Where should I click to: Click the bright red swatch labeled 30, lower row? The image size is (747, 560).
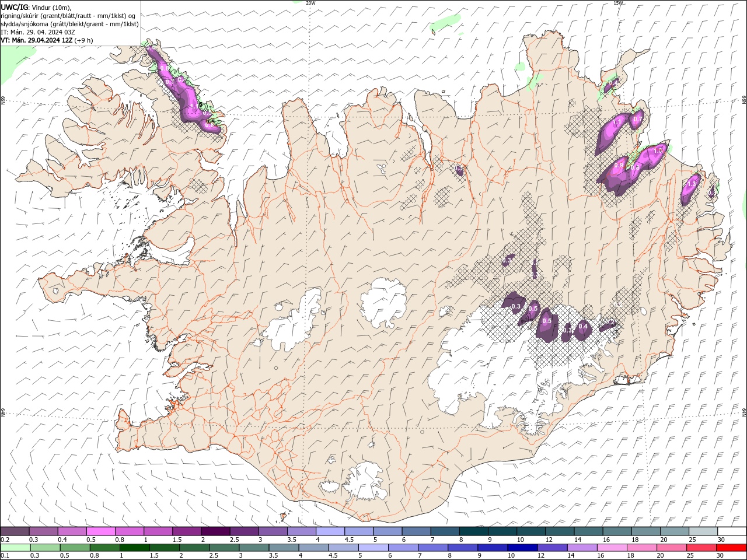[731, 548]
